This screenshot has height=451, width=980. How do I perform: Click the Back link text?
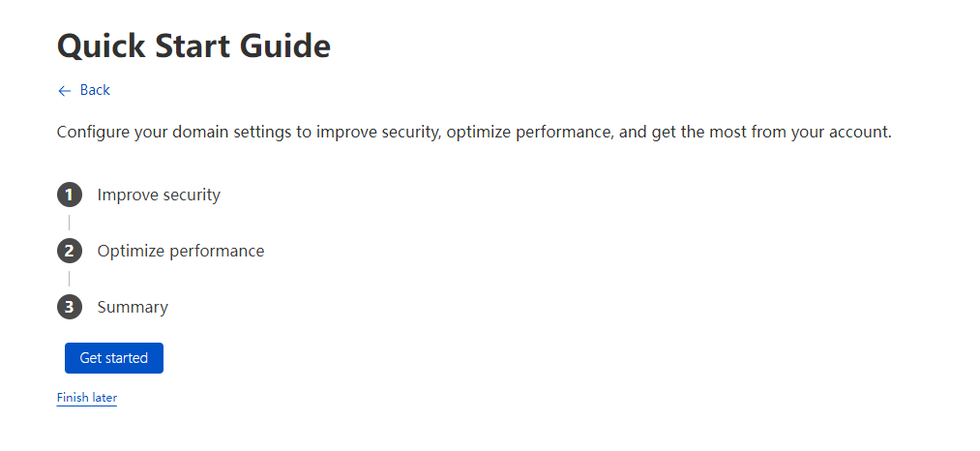[95, 90]
